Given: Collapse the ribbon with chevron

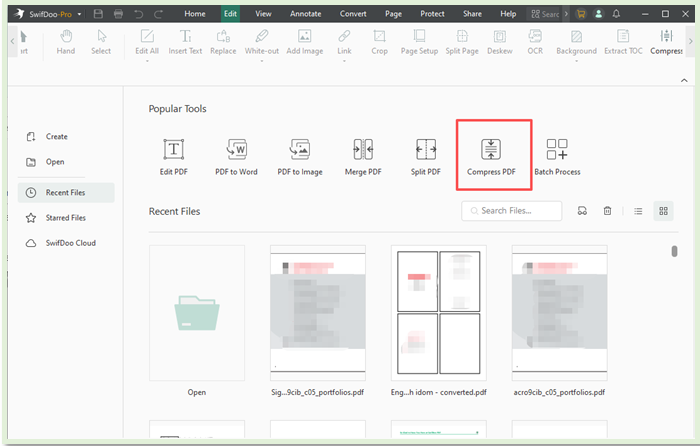Looking at the screenshot, I should point(684,80).
